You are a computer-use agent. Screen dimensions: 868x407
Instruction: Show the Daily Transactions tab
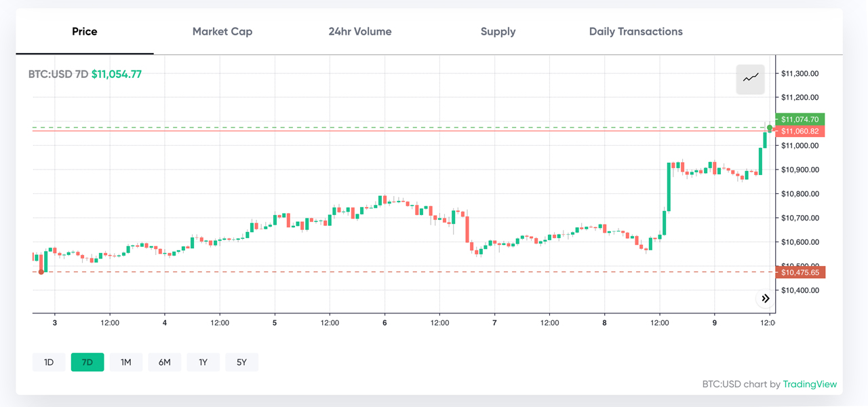[635, 32]
